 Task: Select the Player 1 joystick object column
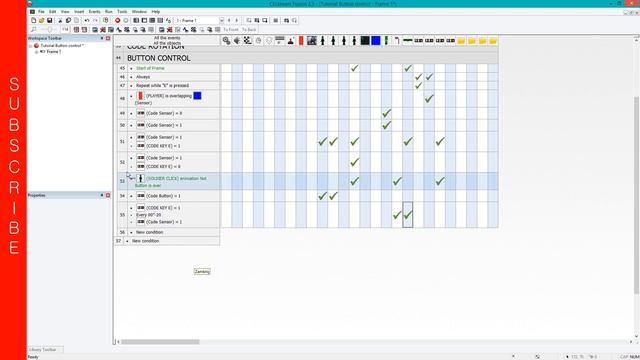click(290, 40)
